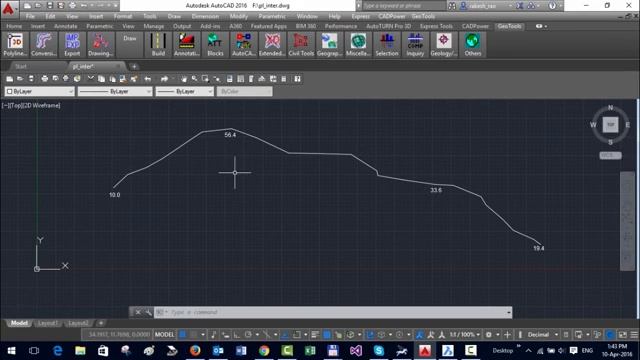Open the layer color ByLayer dropdown
Viewport: 640px width, 360px height.
tap(39, 91)
